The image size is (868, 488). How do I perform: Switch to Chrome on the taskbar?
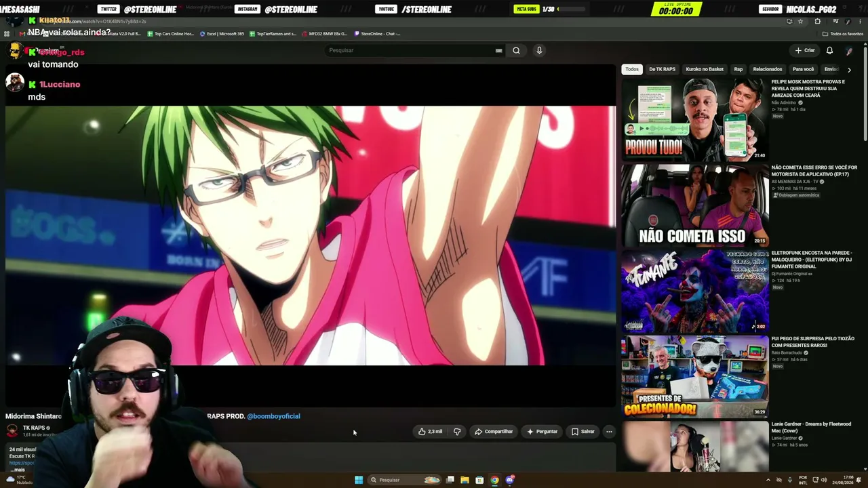494,480
